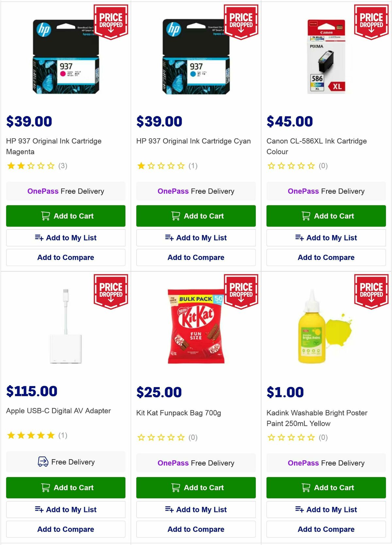Select the third star rating on Kit Kat Funpack
The height and width of the screenshot is (545, 392).
click(x=161, y=437)
